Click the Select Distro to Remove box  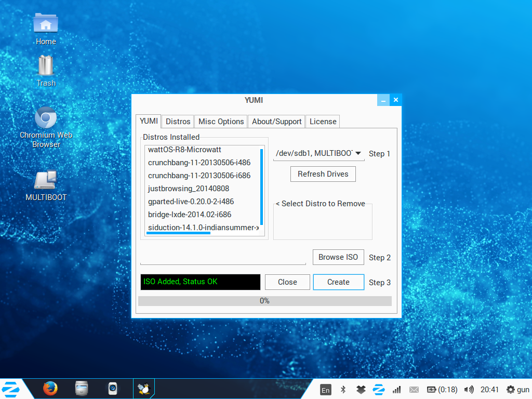click(323, 222)
